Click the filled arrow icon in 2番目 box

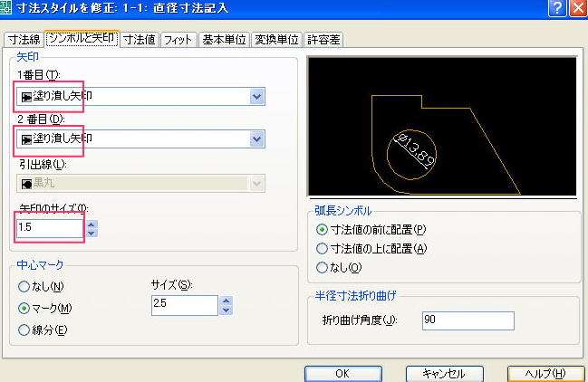[x=26, y=139]
